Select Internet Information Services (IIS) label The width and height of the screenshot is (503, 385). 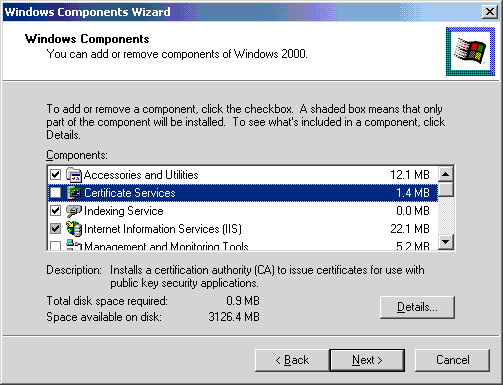163,229
